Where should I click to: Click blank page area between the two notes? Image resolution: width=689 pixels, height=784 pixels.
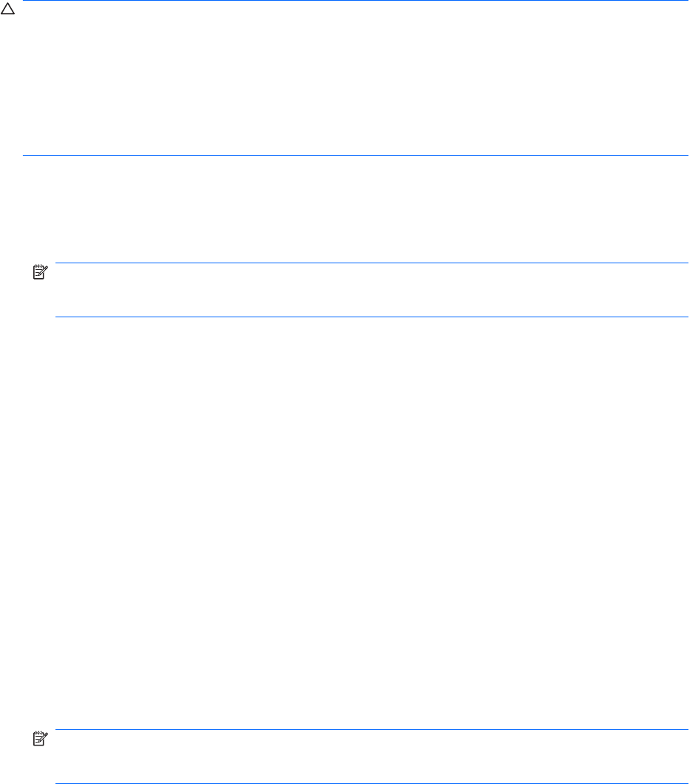tap(355, 522)
